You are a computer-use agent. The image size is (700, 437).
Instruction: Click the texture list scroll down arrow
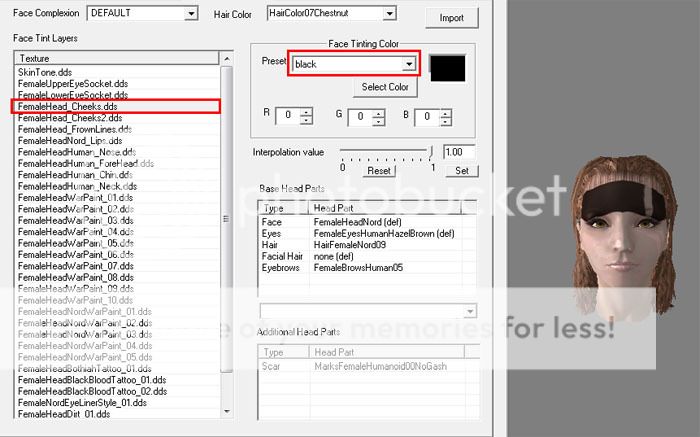coord(227,411)
